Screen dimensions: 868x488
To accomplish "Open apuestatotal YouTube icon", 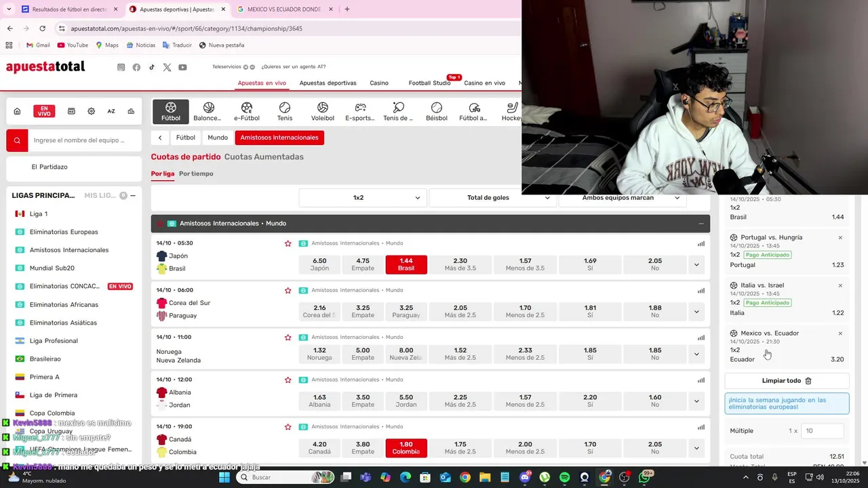I will click(182, 67).
